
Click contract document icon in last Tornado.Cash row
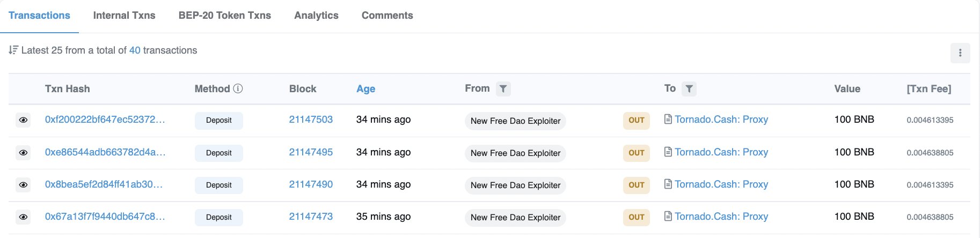click(668, 216)
